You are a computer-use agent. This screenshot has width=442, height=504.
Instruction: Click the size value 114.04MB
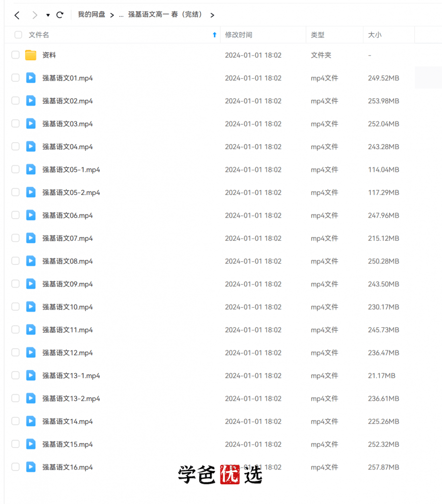coord(383,169)
